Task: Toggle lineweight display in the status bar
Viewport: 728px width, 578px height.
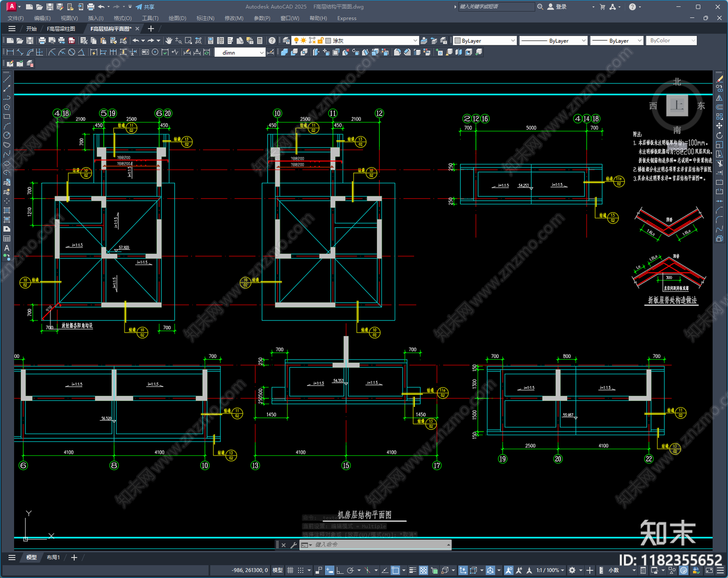Action: [413, 570]
